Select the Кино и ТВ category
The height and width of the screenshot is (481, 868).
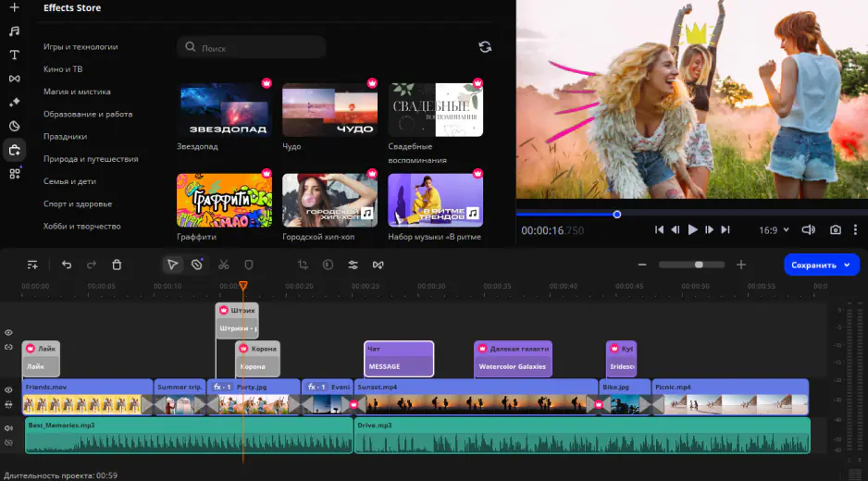(x=63, y=69)
